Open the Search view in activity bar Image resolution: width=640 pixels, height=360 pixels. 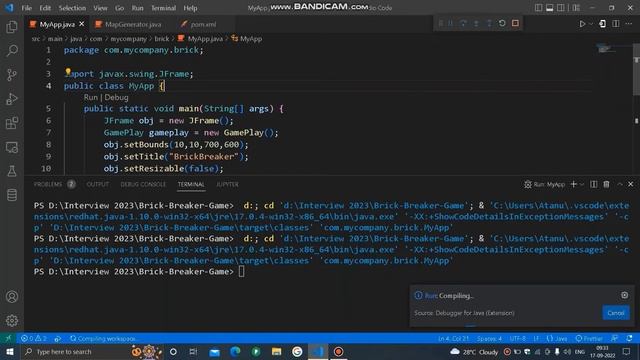click(x=12, y=51)
